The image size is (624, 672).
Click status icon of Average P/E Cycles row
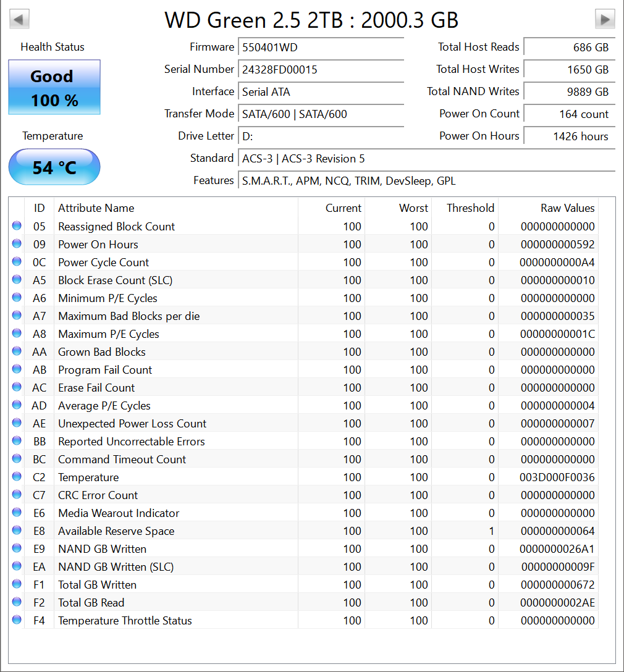pyautogui.click(x=17, y=405)
